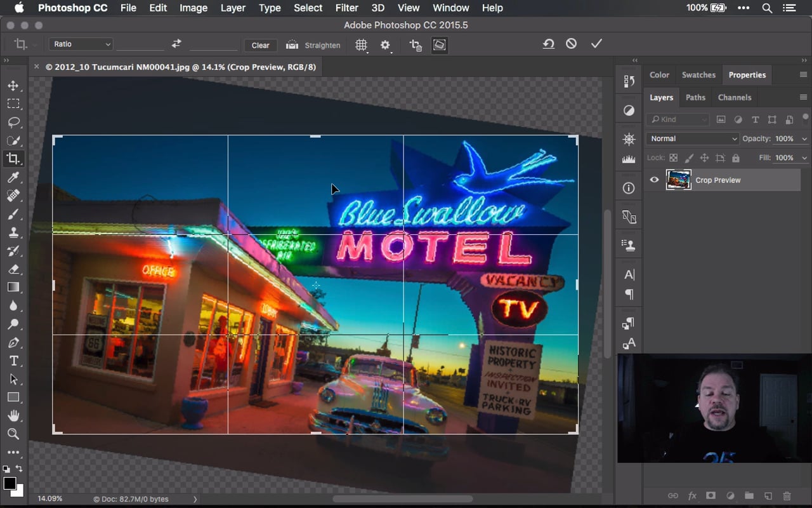Reset the crop box
This screenshot has height=508, width=812.
[x=548, y=44]
